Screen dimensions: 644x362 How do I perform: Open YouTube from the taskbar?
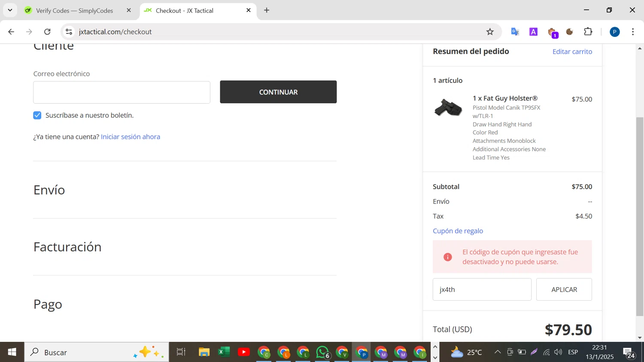(x=244, y=352)
